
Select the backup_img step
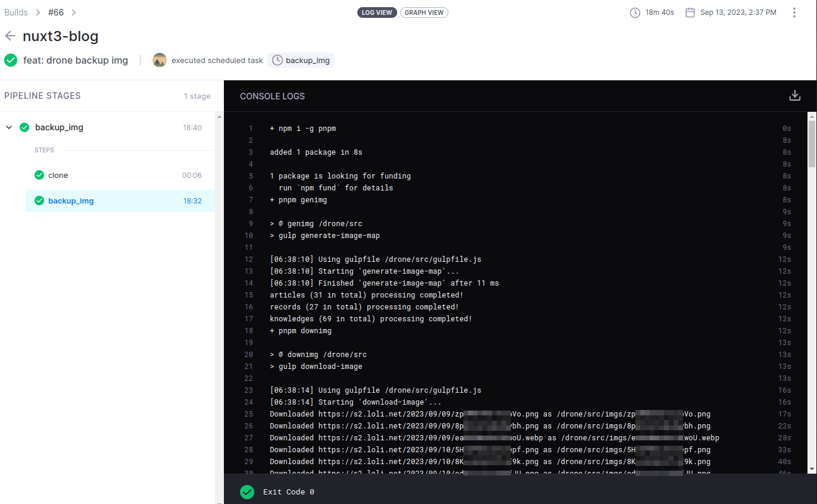point(71,201)
